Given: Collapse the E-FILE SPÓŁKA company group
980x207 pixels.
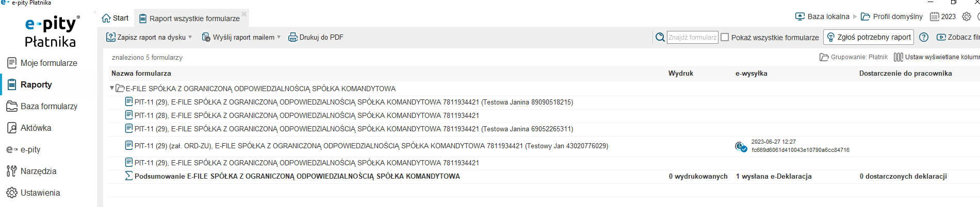Looking at the screenshot, I should [x=112, y=88].
